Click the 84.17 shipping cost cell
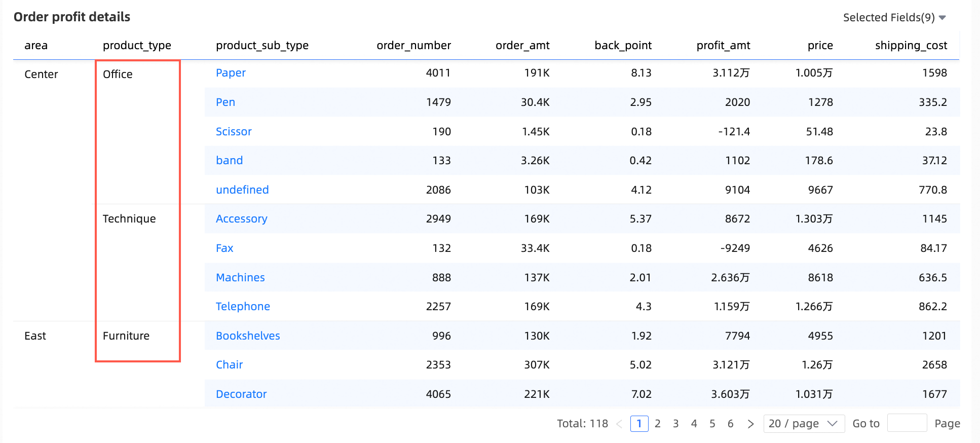Image resolution: width=980 pixels, height=443 pixels. point(933,248)
